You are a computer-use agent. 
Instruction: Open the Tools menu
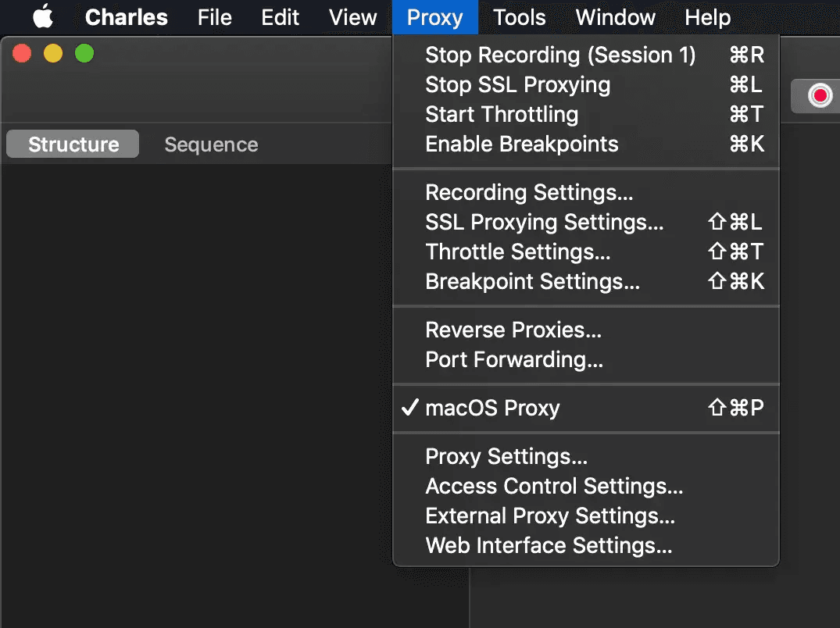pyautogui.click(x=520, y=17)
